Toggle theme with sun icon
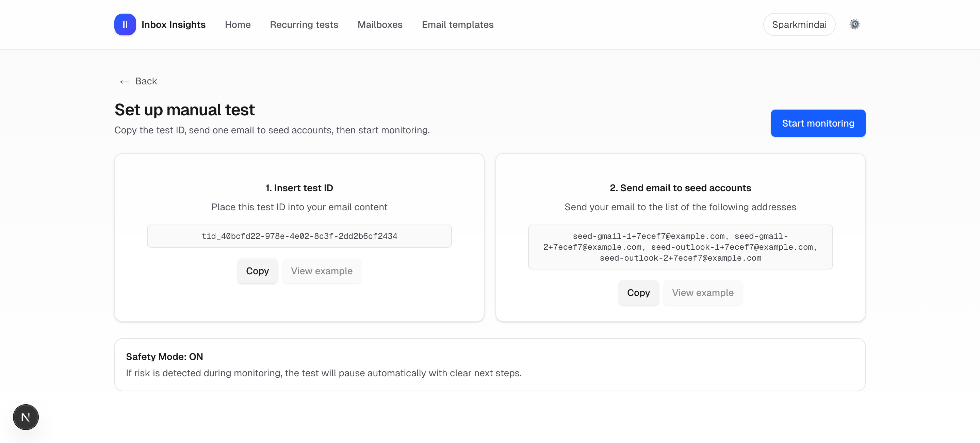 (854, 24)
